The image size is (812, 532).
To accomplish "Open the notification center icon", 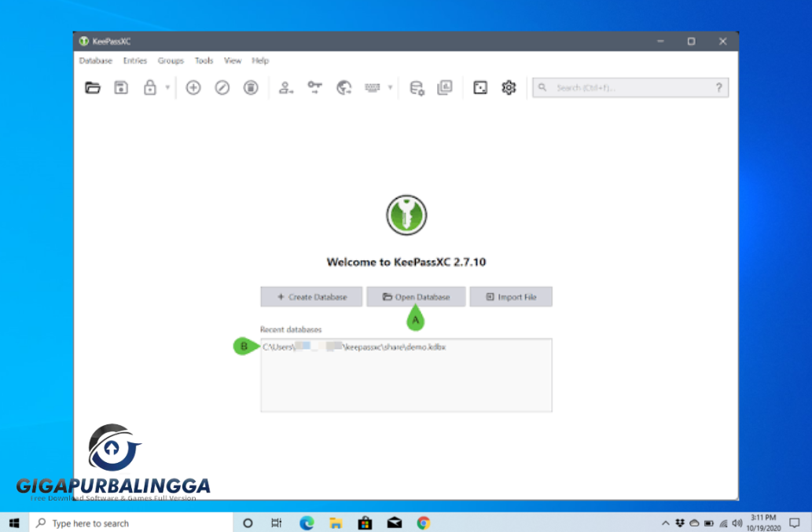I will [x=795, y=523].
